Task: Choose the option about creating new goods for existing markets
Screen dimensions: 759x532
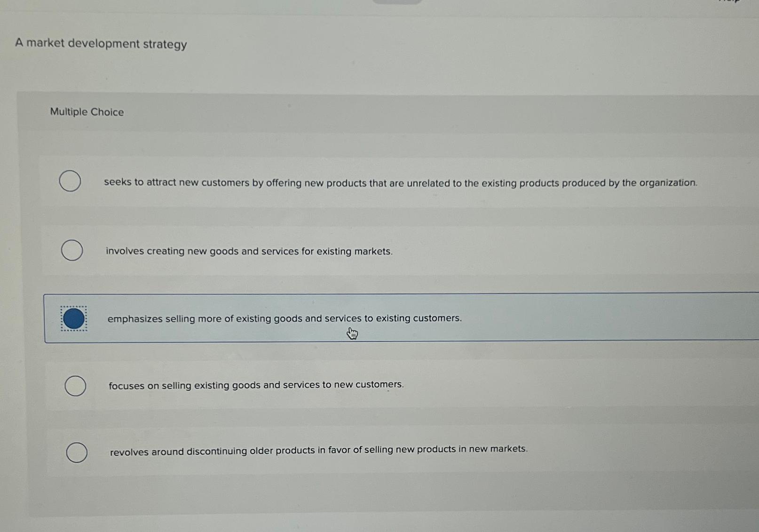Action: click(248, 251)
